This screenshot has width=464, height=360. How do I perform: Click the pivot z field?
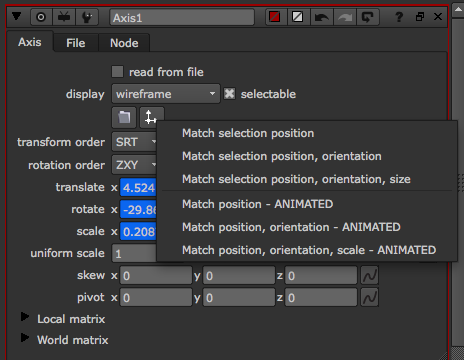point(321,297)
